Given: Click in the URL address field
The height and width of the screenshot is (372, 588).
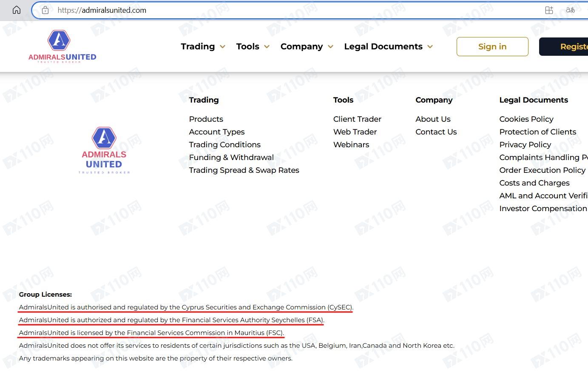Looking at the screenshot, I should tap(298, 10).
